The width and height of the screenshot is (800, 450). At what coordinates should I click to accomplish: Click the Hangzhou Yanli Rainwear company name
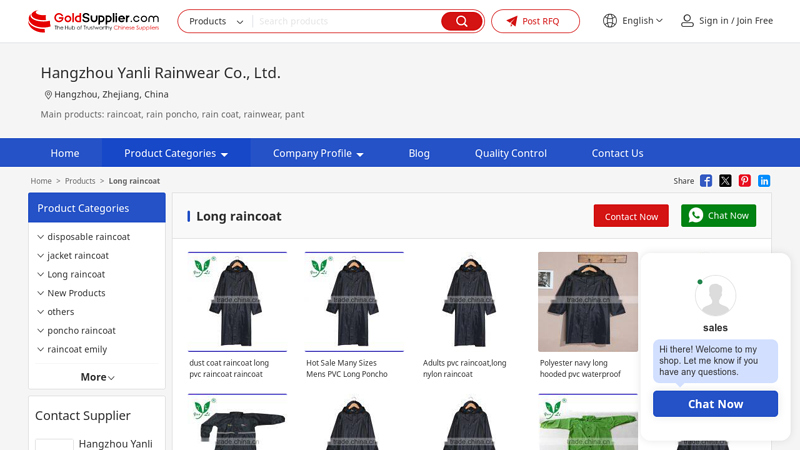(x=161, y=73)
